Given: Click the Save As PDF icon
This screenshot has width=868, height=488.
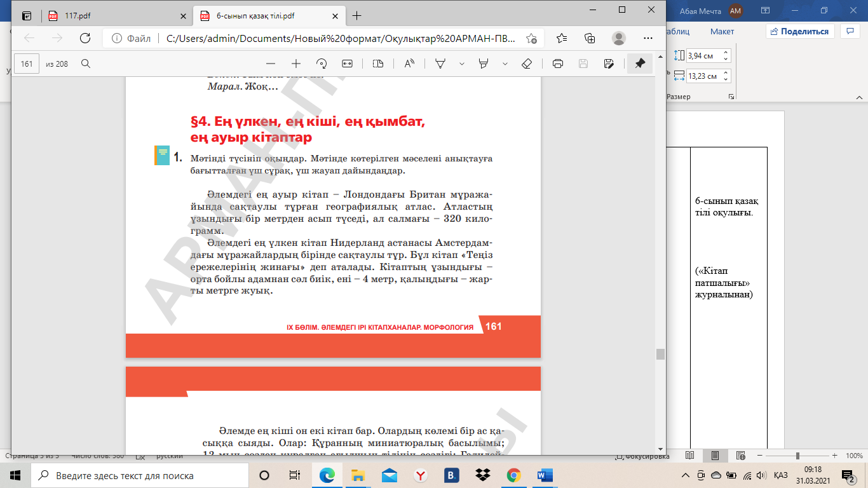Looking at the screenshot, I should click(609, 64).
